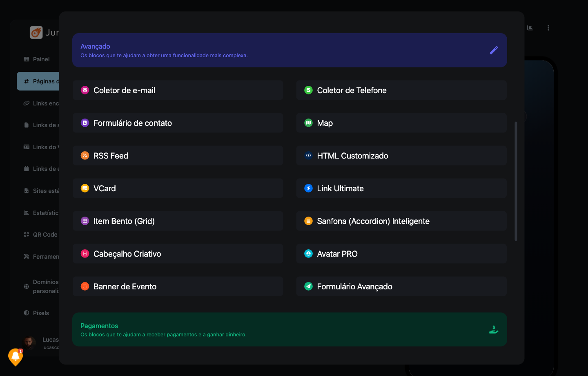
Task: Click the notification bell icon
Action: coord(16,357)
